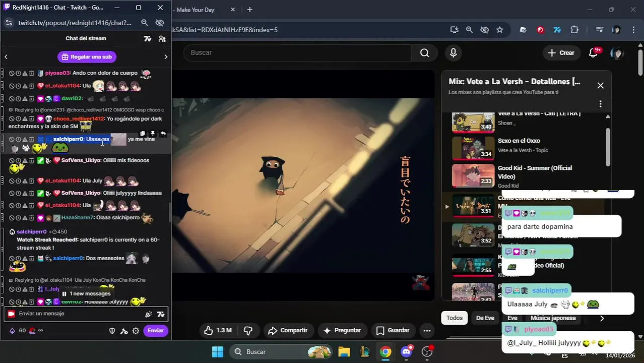
Task: Click Guardar save button
Action: (392, 331)
